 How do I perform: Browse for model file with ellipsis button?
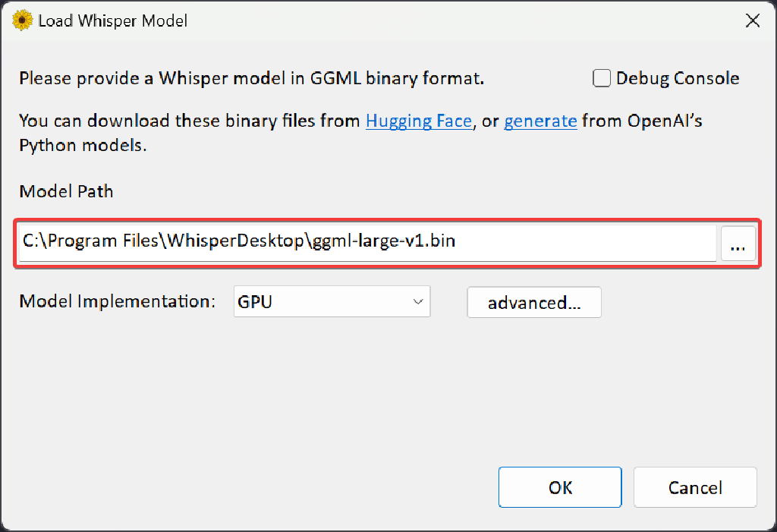click(x=738, y=243)
